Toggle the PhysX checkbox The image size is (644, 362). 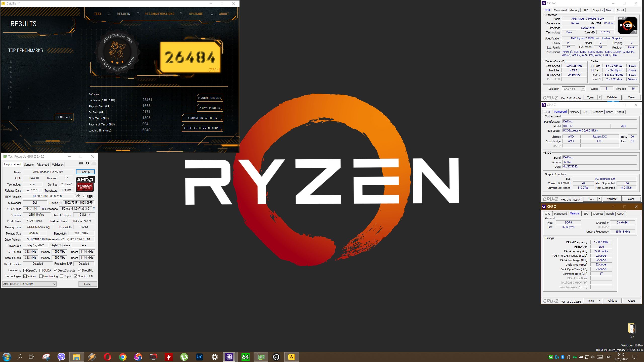point(61,276)
